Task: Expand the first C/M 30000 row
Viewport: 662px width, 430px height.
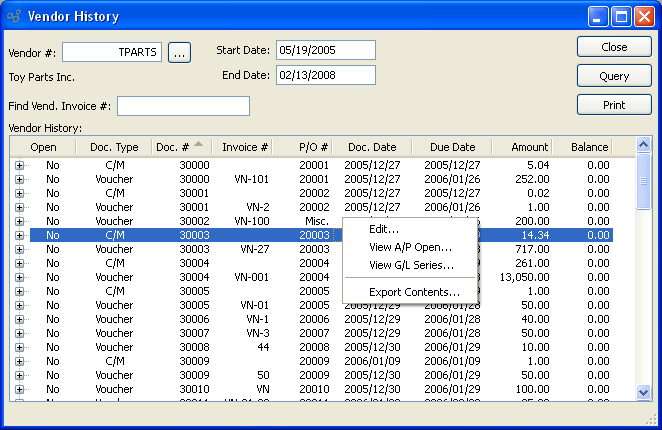Action: coord(19,165)
